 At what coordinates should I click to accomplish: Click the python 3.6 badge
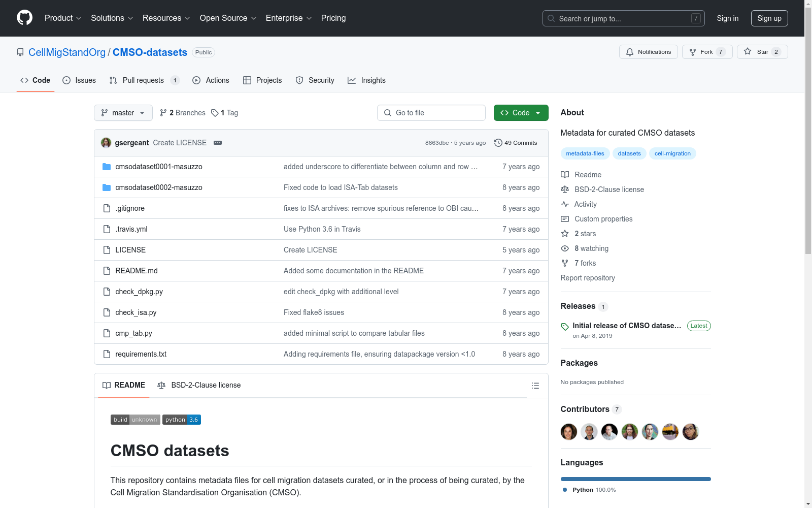[x=182, y=420]
